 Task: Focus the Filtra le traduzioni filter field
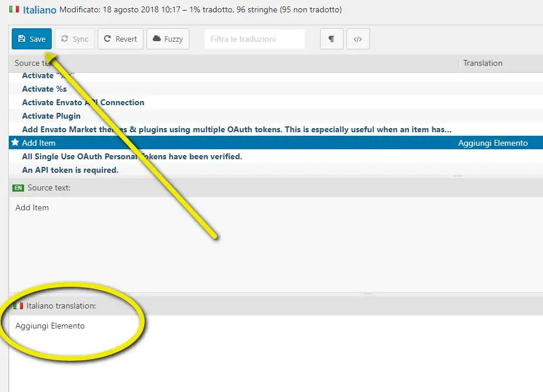[x=255, y=39]
